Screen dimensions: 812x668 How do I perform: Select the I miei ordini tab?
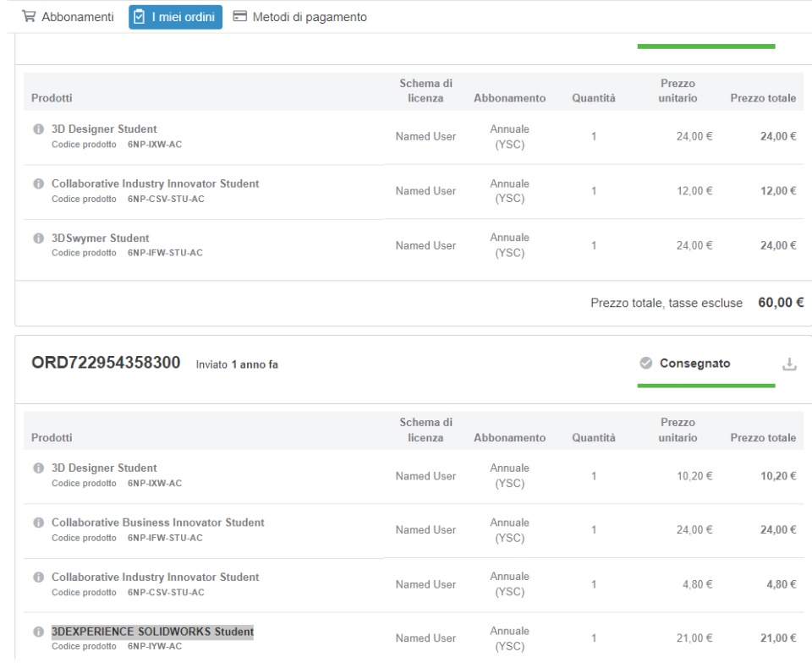[176, 17]
